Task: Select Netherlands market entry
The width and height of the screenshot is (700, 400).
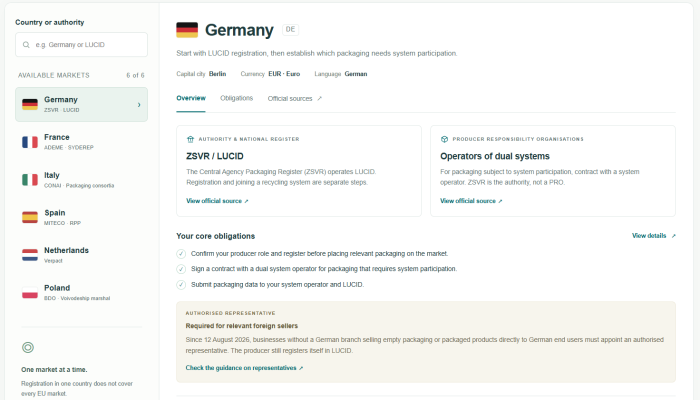Action: tap(81, 255)
